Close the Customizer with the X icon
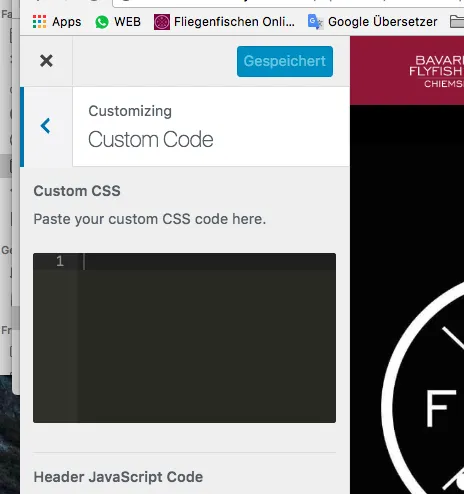Viewport: 464px width, 494px height. (x=46, y=61)
